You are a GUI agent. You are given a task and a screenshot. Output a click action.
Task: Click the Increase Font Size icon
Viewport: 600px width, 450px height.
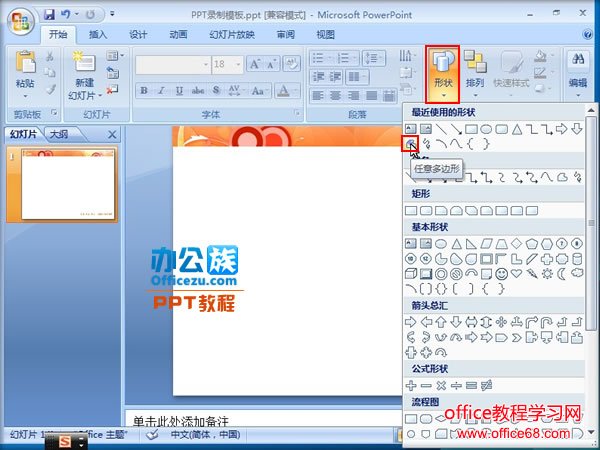pyautogui.click(x=254, y=64)
